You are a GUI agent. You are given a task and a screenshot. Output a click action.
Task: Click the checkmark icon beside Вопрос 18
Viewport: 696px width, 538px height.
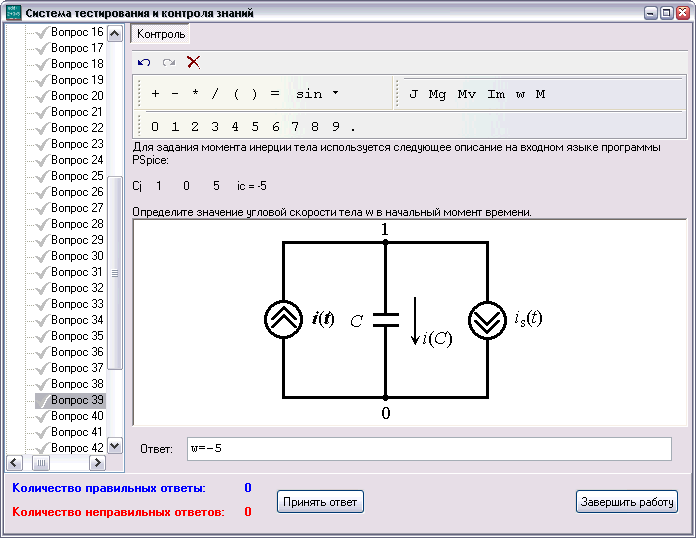coord(41,64)
